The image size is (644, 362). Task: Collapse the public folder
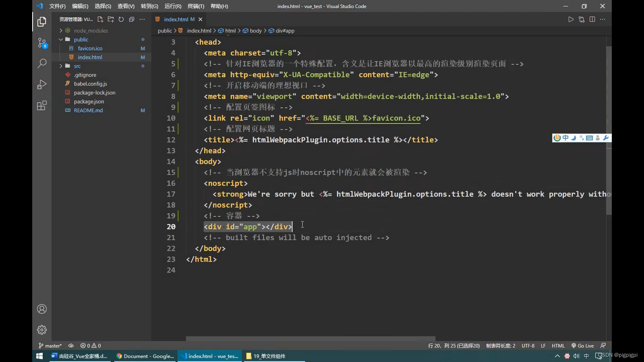click(101, 39)
